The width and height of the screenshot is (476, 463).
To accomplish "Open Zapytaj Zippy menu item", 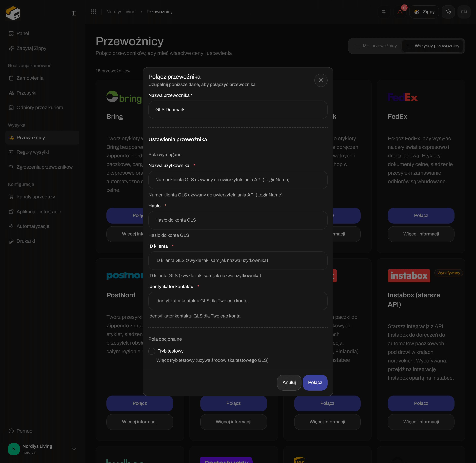I will [x=42, y=48].
